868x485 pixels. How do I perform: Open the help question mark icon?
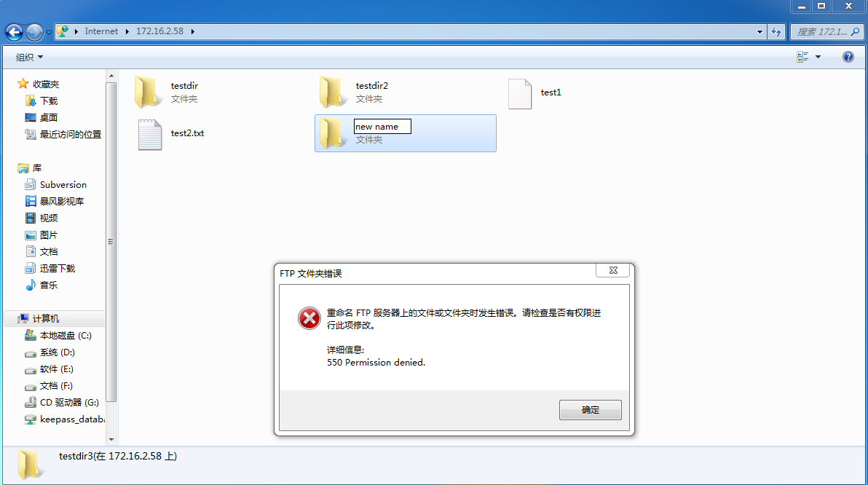(x=848, y=57)
